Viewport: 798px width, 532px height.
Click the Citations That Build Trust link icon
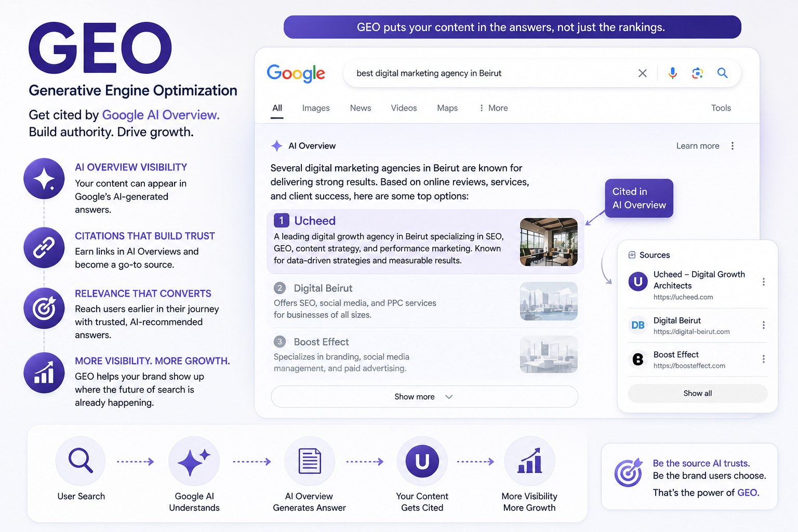point(44,248)
